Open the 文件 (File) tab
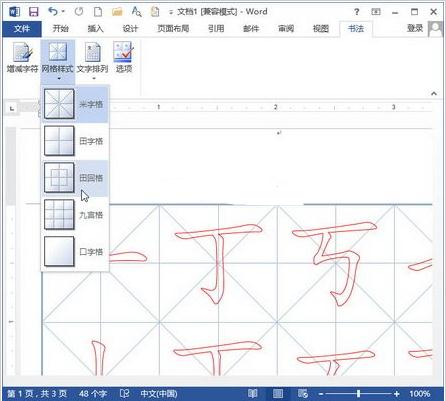 (22, 29)
